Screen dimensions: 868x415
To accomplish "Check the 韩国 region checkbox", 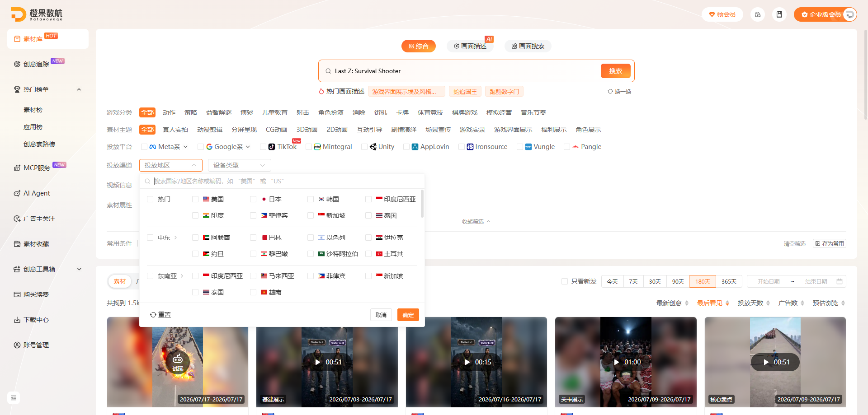I will (x=311, y=199).
